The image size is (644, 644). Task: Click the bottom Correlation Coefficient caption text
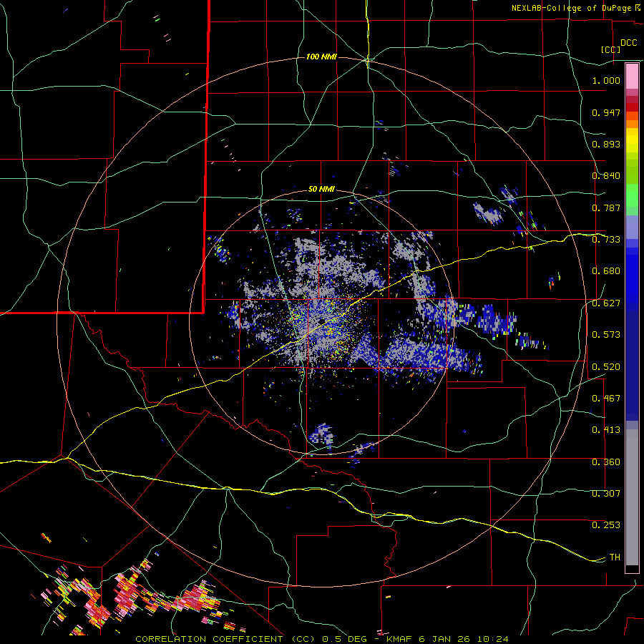pos(322,639)
